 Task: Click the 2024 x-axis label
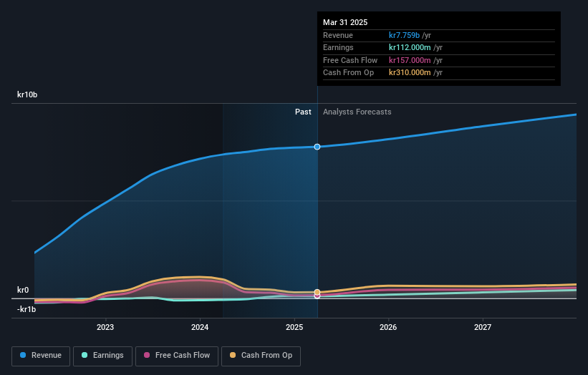(200, 328)
